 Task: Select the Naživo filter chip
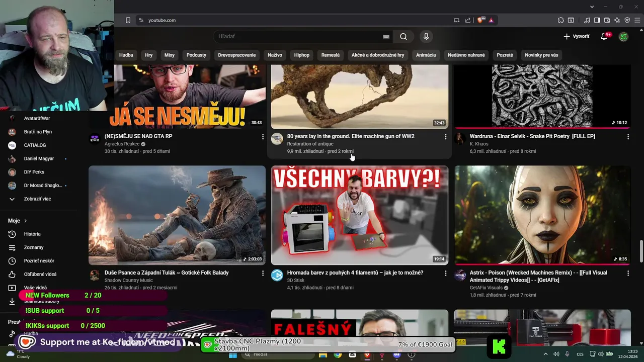275,55
